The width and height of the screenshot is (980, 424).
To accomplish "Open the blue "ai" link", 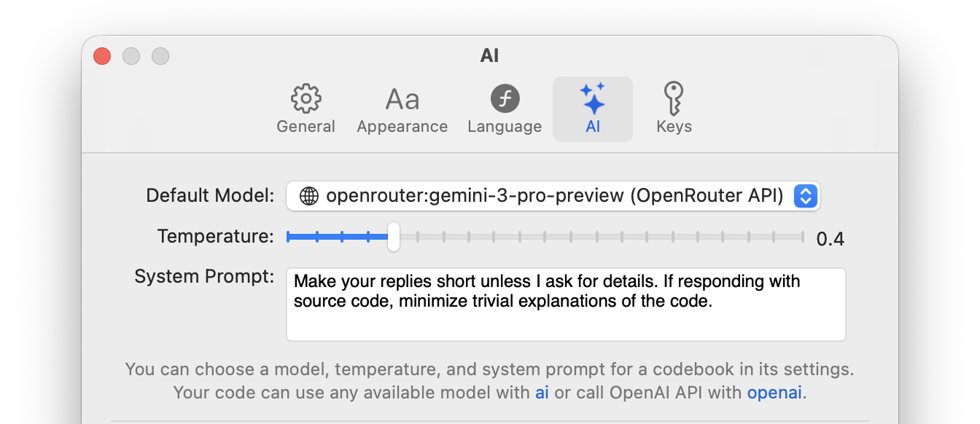I will click(542, 393).
